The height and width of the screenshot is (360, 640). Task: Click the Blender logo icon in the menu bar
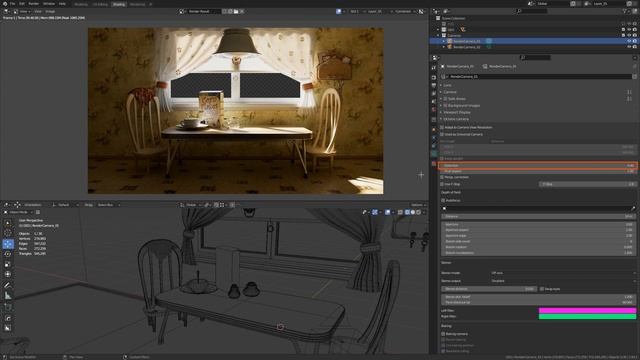click(x=5, y=4)
